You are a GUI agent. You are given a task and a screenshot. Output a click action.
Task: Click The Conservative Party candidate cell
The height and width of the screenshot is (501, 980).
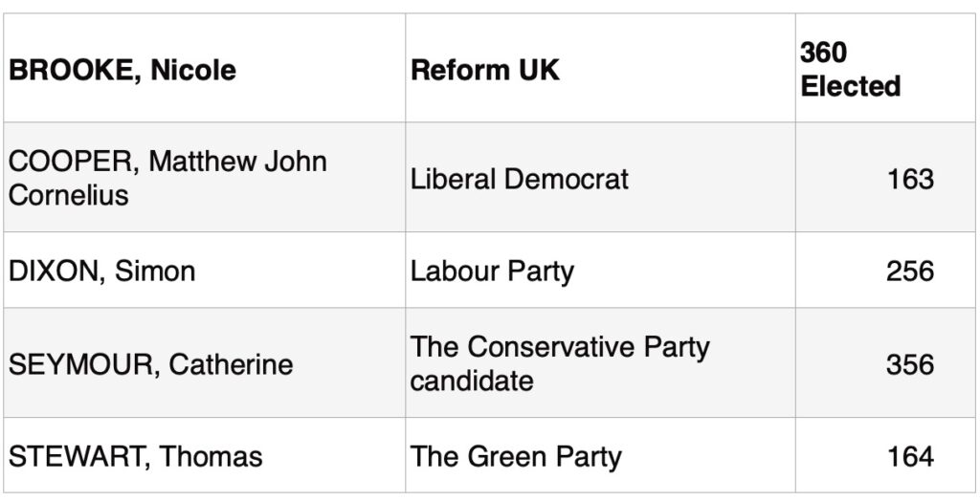(x=600, y=362)
